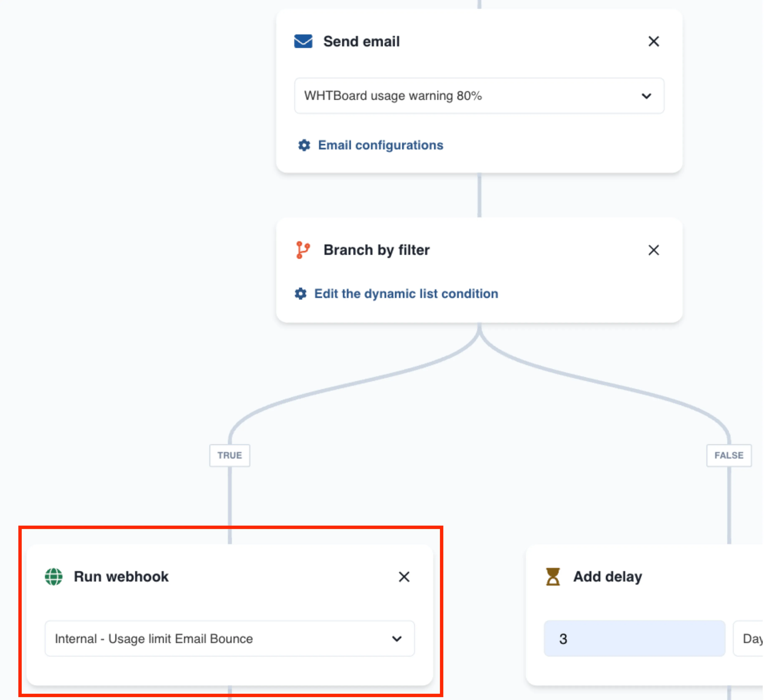Open the Email configurations link
The width and height of the screenshot is (764, 700).
tap(381, 146)
